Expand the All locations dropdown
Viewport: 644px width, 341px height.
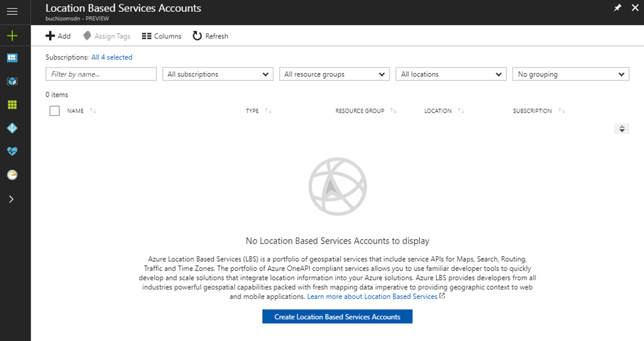(x=452, y=74)
